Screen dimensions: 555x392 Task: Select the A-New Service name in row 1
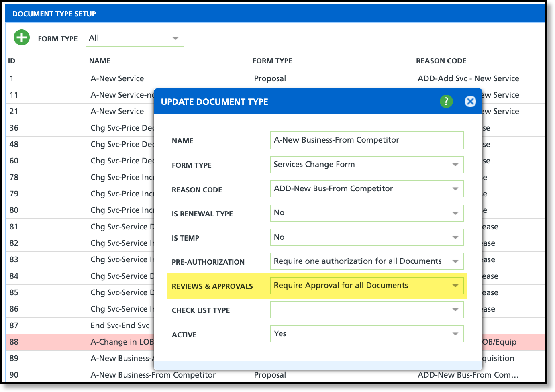tap(117, 78)
